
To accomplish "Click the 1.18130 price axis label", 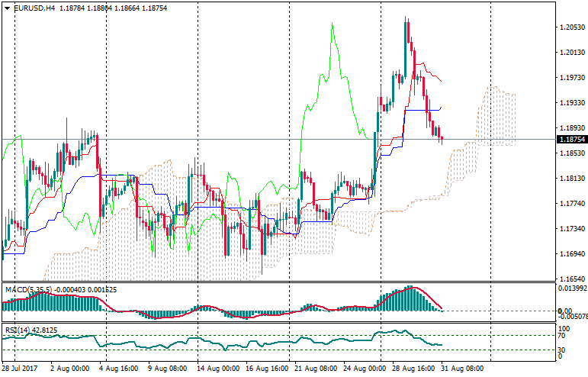I will pos(572,179).
